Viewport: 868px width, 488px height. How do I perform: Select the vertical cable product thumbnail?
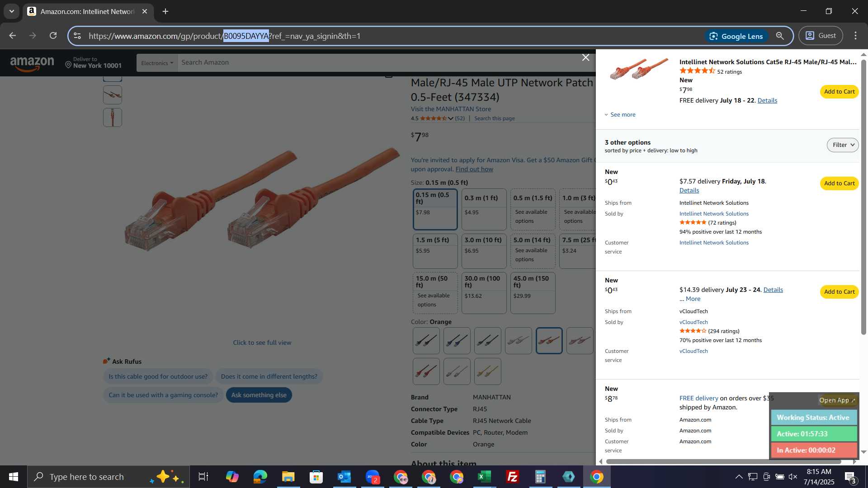coord(113,117)
